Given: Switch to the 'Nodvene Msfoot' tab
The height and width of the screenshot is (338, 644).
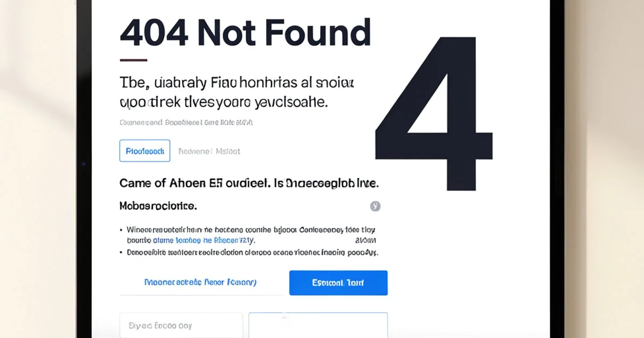Looking at the screenshot, I should tap(209, 151).
